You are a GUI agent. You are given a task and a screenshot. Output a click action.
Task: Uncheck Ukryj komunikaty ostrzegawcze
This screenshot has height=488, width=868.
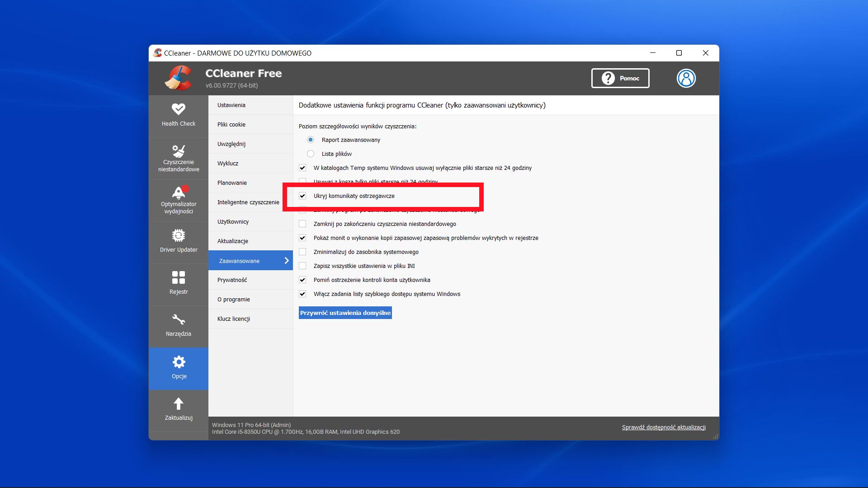(x=302, y=196)
